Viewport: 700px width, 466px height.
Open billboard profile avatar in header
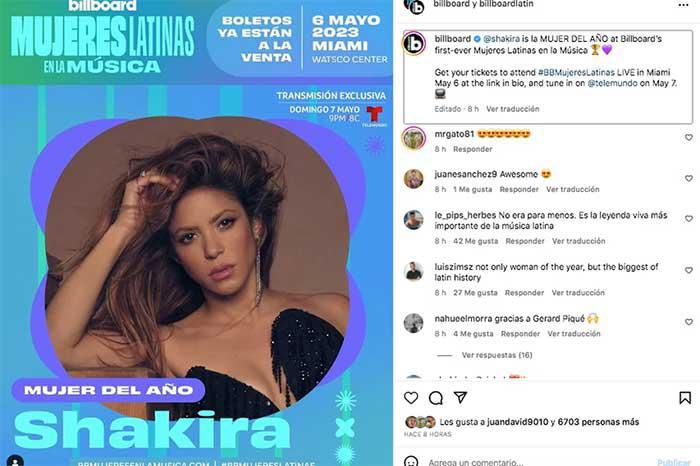point(414,6)
